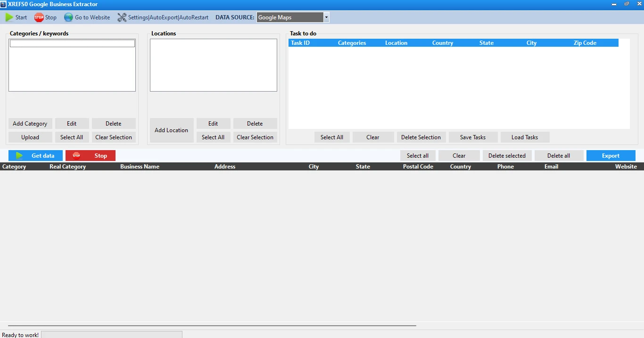The height and width of the screenshot is (338, 644).
Task: Open Settings wrench tools icon
Action: tap(122, 17)
